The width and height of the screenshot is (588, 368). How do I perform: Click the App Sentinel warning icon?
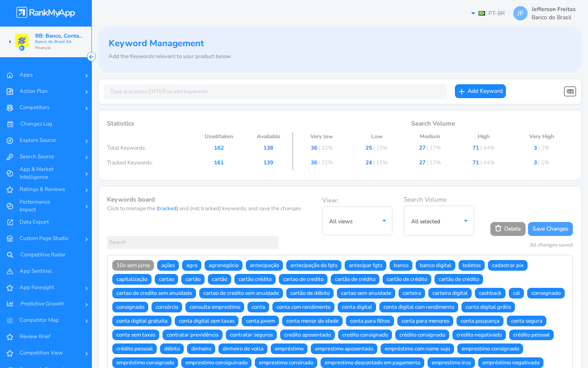[x=10, y=272]
